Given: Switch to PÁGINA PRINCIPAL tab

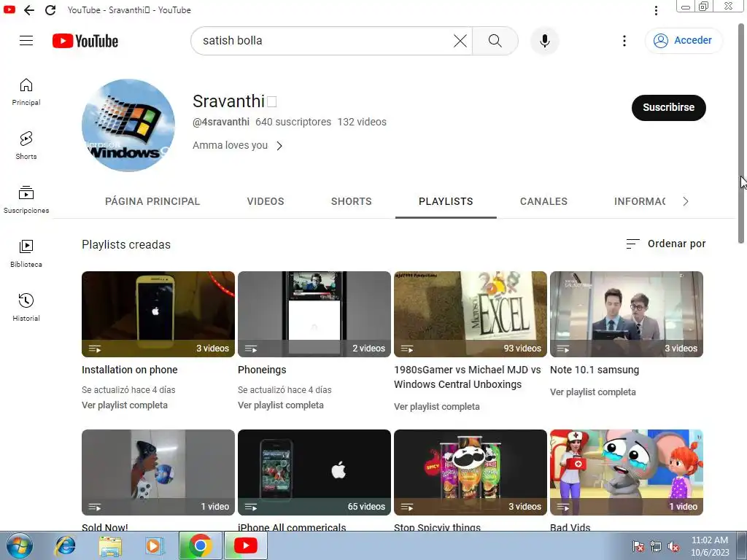Looking at the screenshot, I should click(152, 201).
